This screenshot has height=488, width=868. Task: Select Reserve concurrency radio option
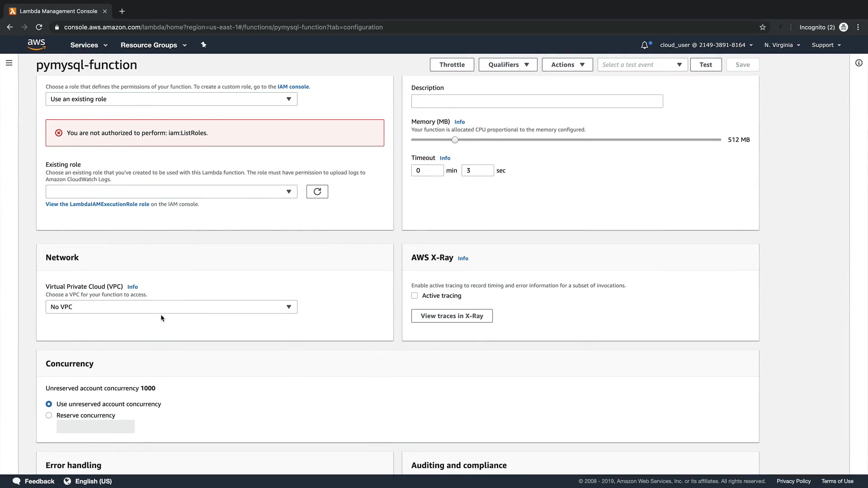[49, 415]
